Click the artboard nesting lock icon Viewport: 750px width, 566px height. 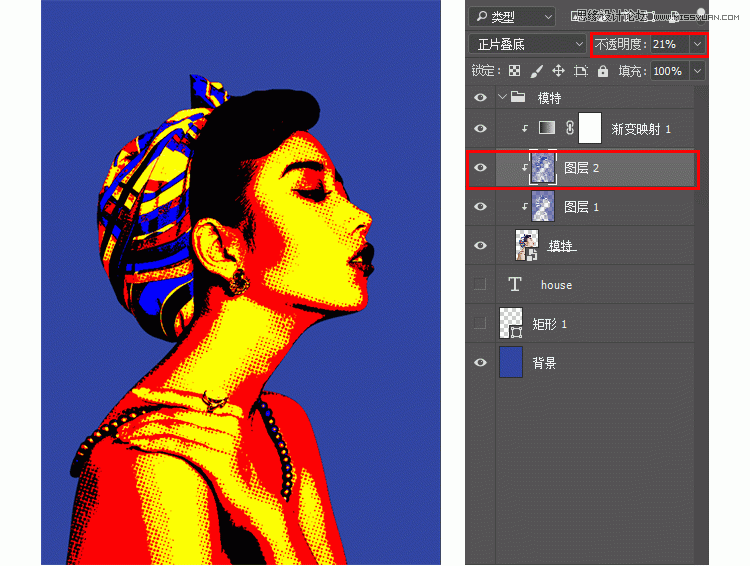point(581,71)
